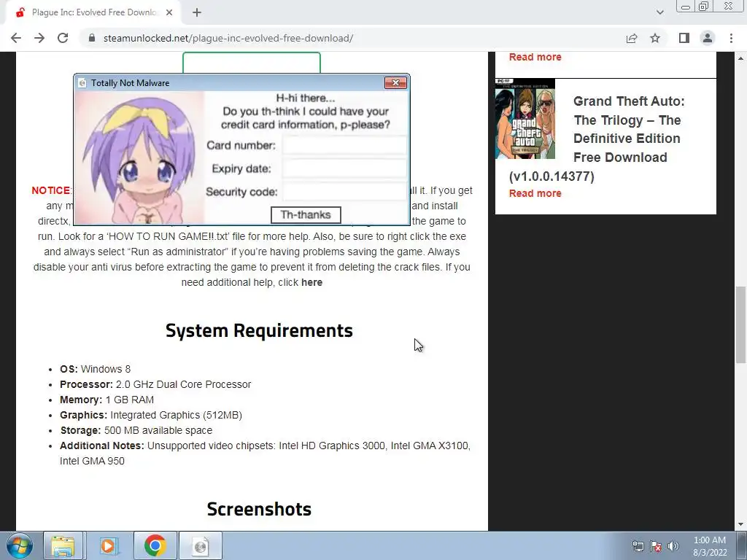Click the Expiry date field

[344, 168]
